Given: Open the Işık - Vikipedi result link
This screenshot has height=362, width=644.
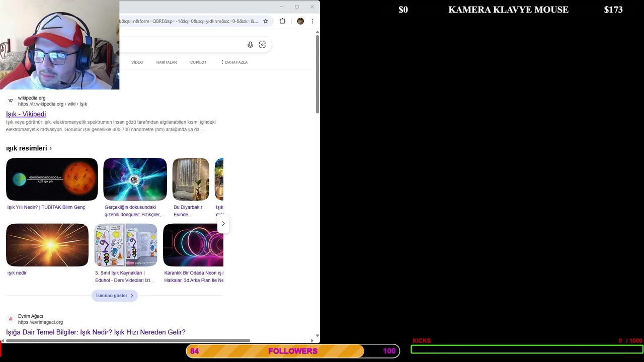Looking at the screenshot, I should pos(26,114).
